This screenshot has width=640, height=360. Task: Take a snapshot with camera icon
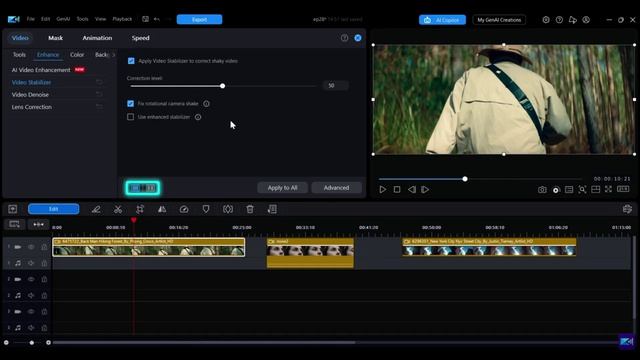(542, 190)
